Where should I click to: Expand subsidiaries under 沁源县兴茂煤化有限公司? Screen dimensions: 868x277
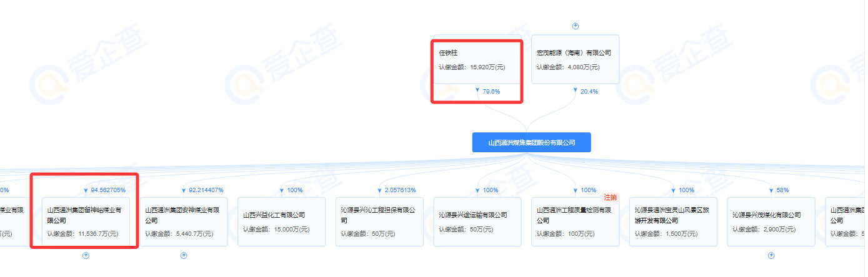point(771,255)
